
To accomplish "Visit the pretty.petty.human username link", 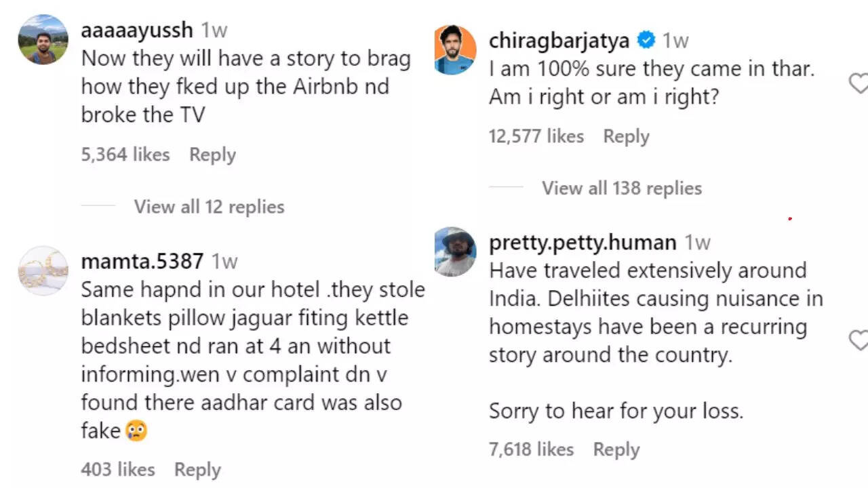I will [583, 243].
